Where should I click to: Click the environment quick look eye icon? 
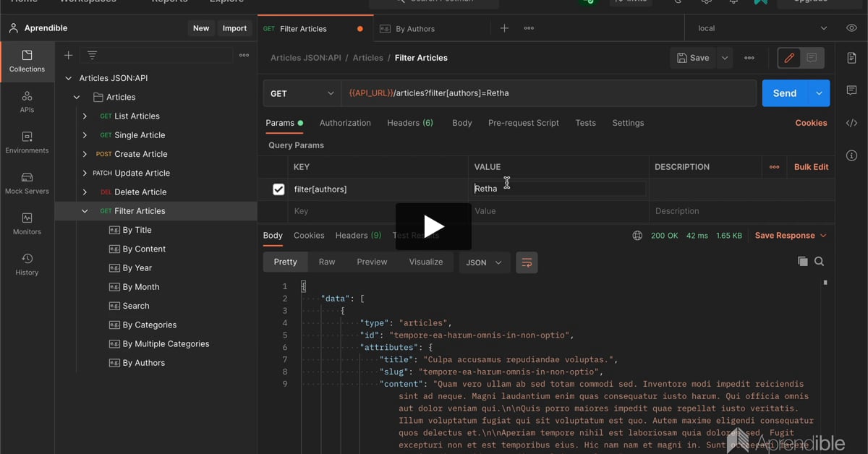pos(851,28)
